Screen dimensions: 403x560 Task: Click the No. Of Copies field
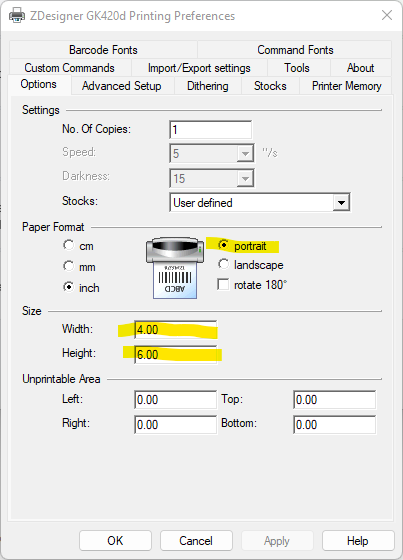pyautogui.click(x=210, y=129)
